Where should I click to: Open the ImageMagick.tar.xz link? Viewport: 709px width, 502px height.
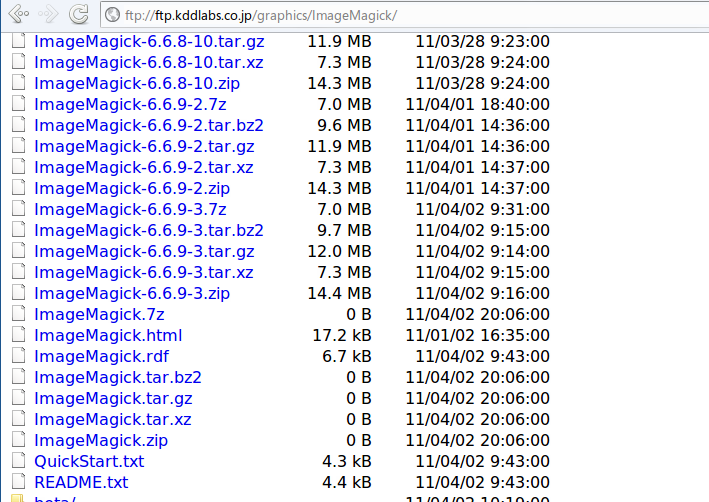click(113, 420)
